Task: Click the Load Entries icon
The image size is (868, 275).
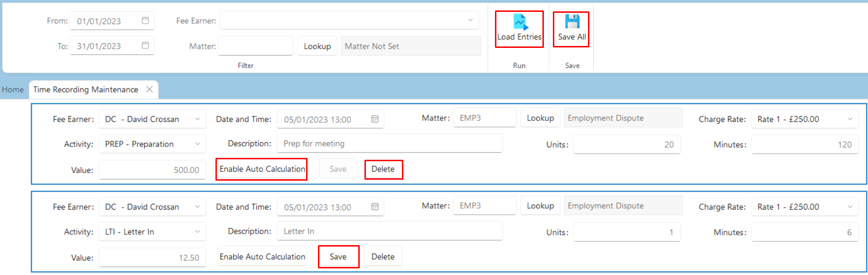Action: pyautogui.click(x=520, y=22)
